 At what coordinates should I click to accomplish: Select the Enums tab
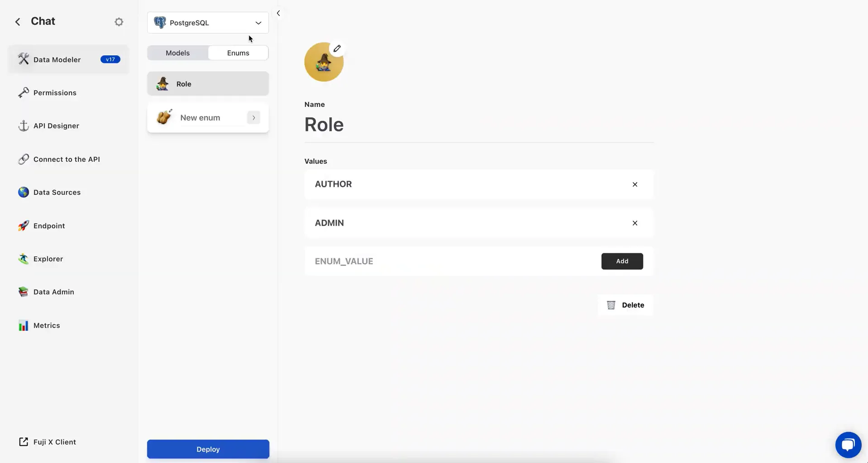238,53
